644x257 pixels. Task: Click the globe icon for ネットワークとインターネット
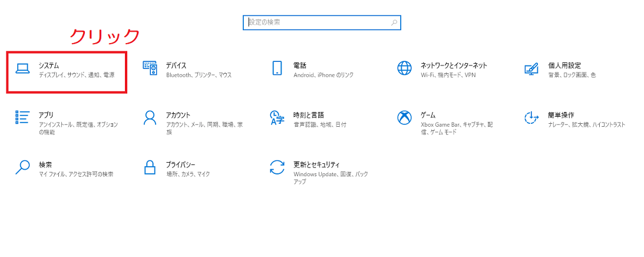[404, 68]
